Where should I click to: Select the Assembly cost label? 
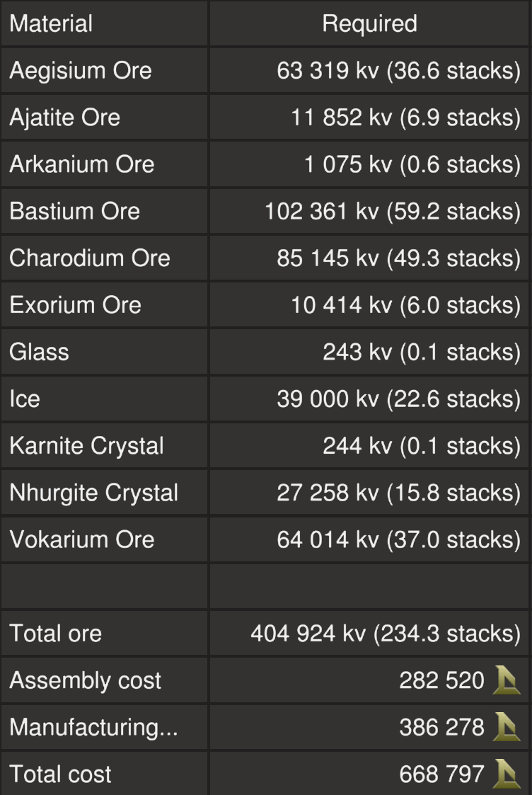point(85,680)
